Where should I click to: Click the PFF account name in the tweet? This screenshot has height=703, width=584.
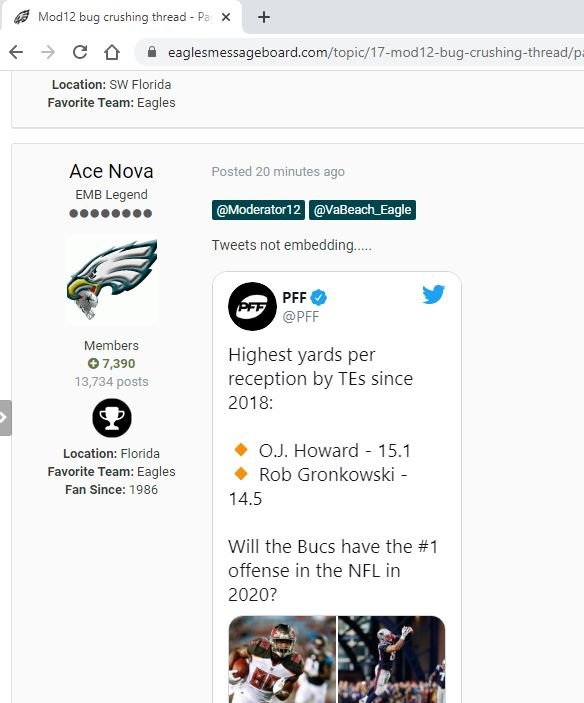[294, 297]
